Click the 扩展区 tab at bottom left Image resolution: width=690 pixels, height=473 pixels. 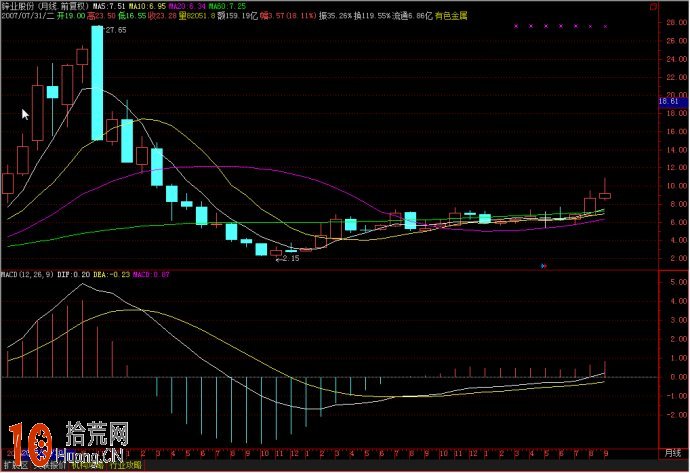point(14,465)
